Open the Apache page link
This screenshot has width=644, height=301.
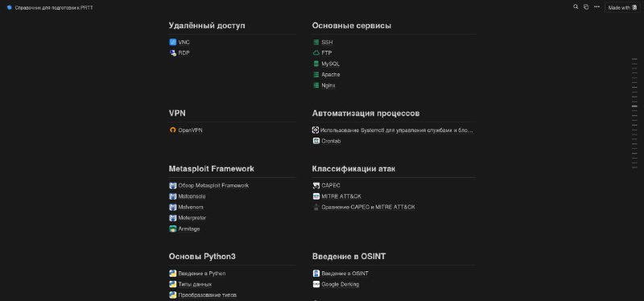click(331, 75)
